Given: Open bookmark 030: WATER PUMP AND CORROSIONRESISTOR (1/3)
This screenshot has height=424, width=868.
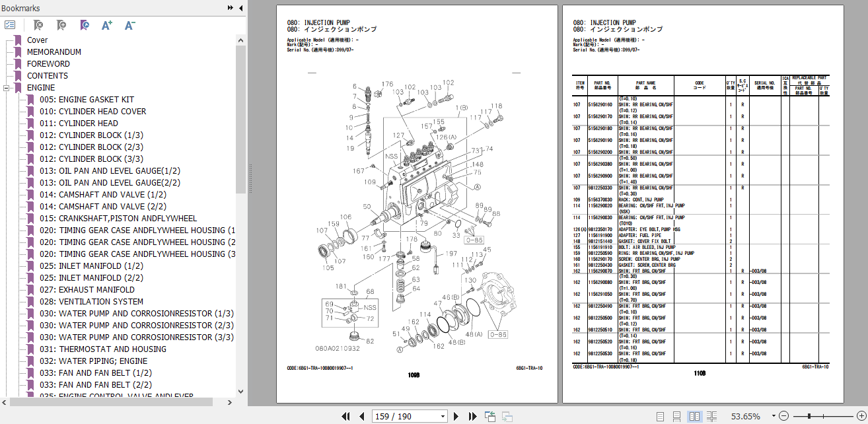Looking at the screenshot, I should pyautogui.click(x=137, y=314).
